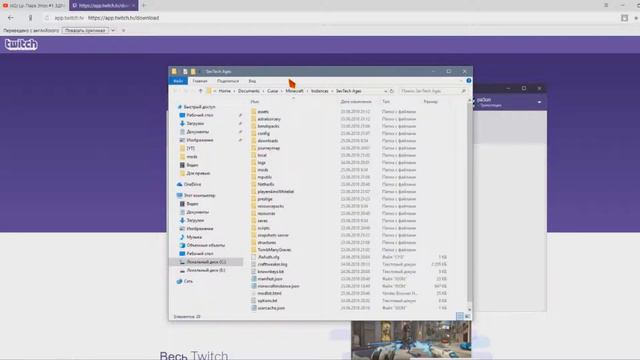The width and height of the screenshot is (640, 360).
Task: Click the properties quick-access icon in title bar
Action: point(185,71)
